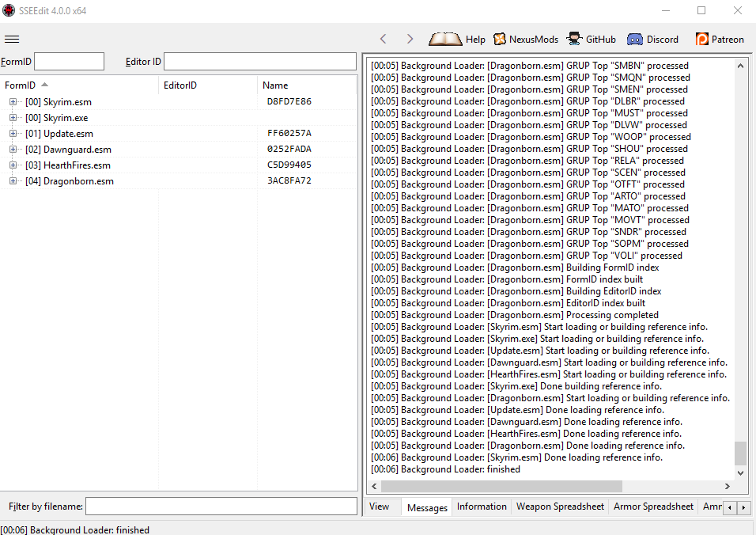The image size is (756, 535).
Task: Close the SSEEdit window
Action: pyautogui.click(x=738, y=10)
